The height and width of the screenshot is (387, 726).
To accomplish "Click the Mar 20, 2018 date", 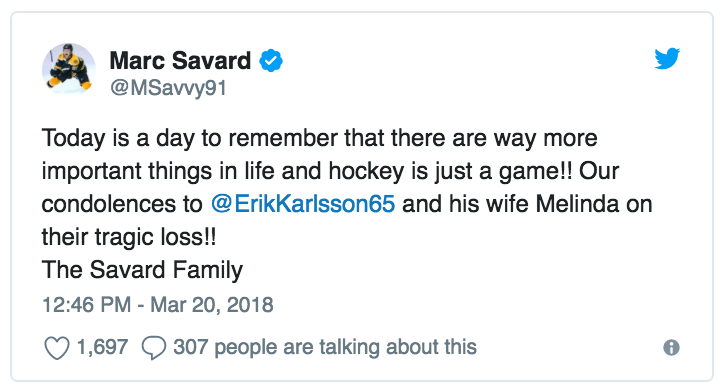I will [x=212, y=305].
